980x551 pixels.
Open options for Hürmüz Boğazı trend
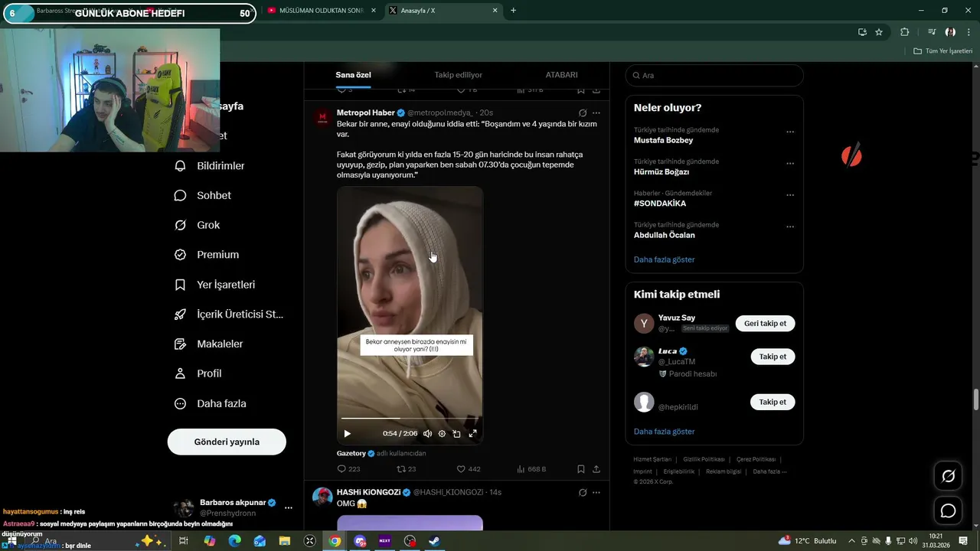pyautogui.click(x=790, y=164)
